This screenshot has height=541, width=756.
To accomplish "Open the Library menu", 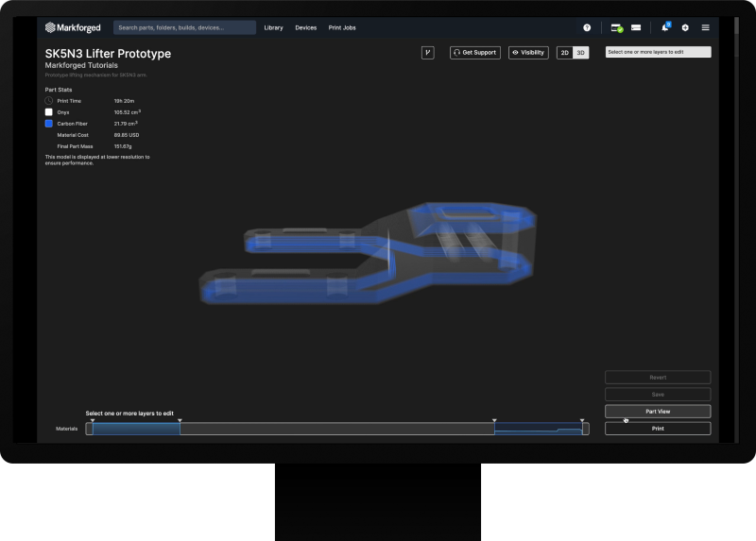I will pos(273,28).
